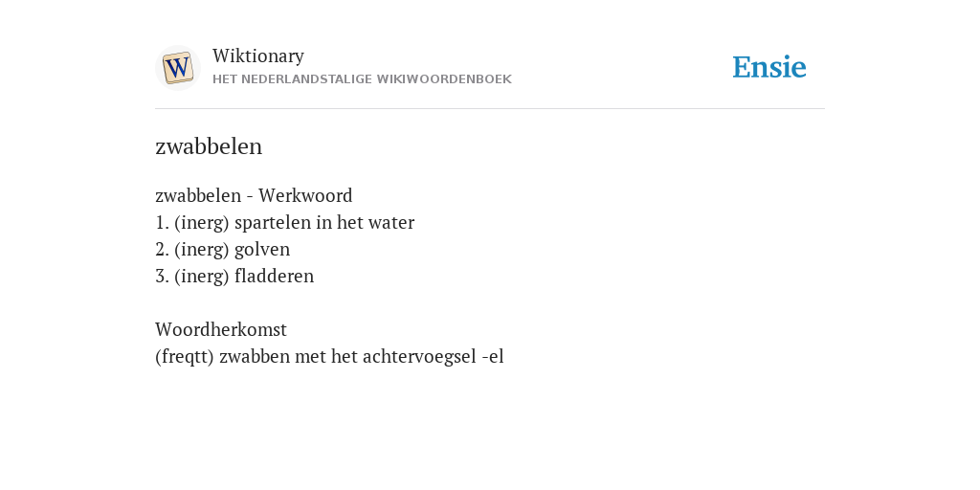This screenshot has width=980, height=490.
Task: Select the subtitle Het Nederlandstalige Wikiwoordenboek
Action: click(x=362, y=79)
